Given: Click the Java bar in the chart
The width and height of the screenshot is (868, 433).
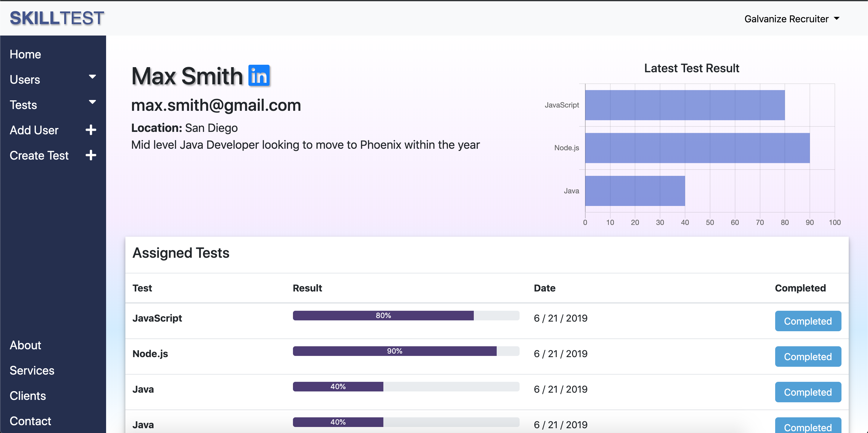Looking at the screenshot, I should pyautogui.click(x=635, y=191).
